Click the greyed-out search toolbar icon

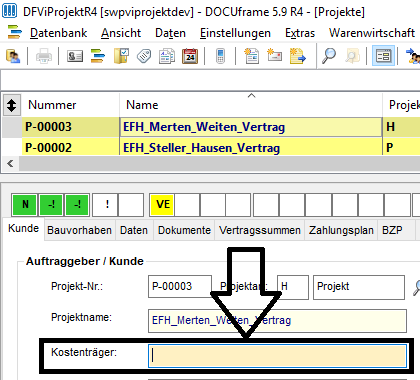352,56
